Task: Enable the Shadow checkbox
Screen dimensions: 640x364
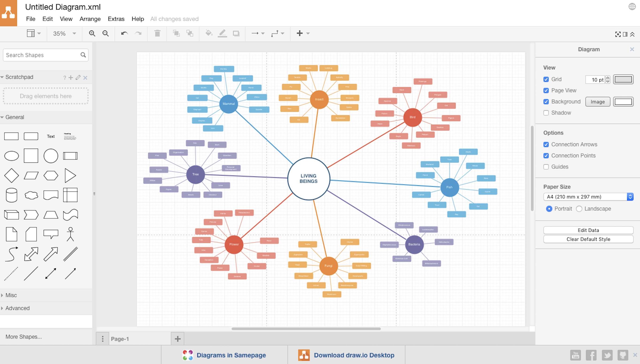Action: point(546,113)
